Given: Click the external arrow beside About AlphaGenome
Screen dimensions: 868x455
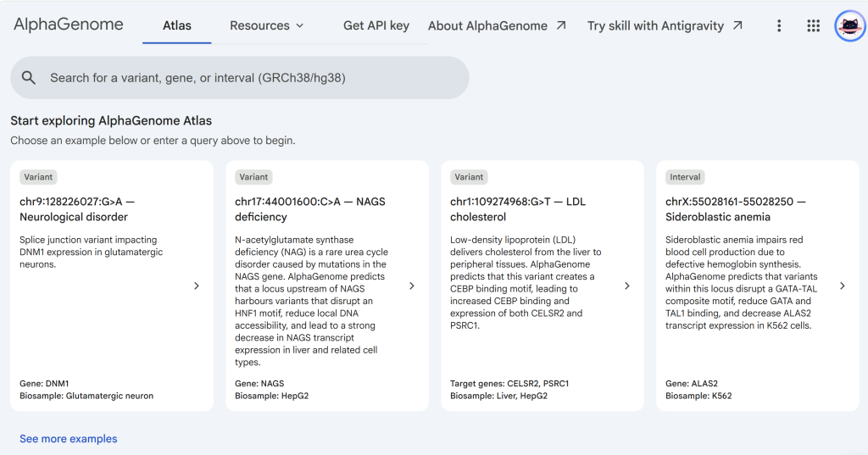Looking at the screenshot, I should 561,25.
